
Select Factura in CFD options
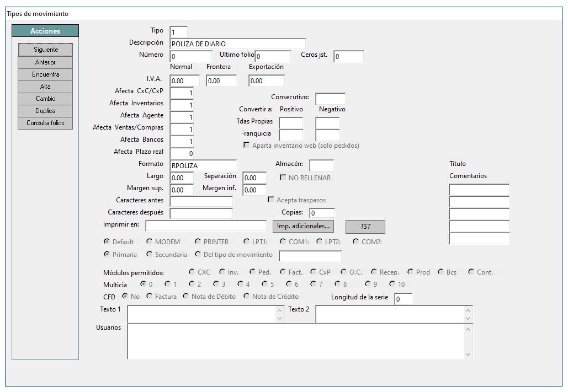tap(149, 296)
